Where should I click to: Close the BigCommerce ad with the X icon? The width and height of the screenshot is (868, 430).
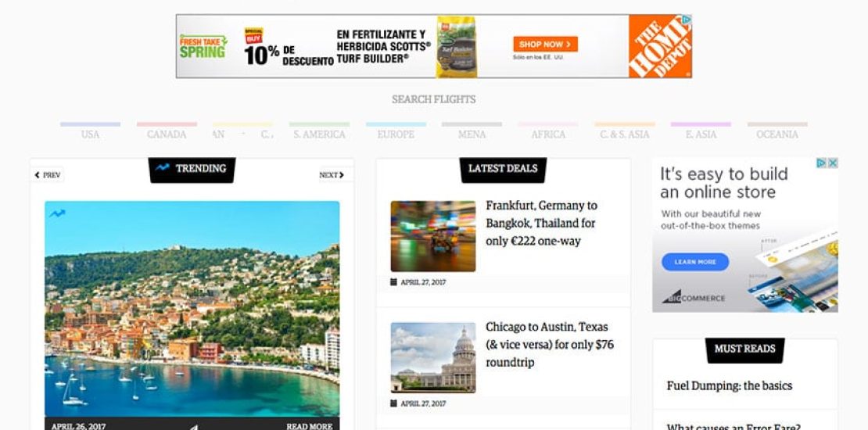pos(833,163)
